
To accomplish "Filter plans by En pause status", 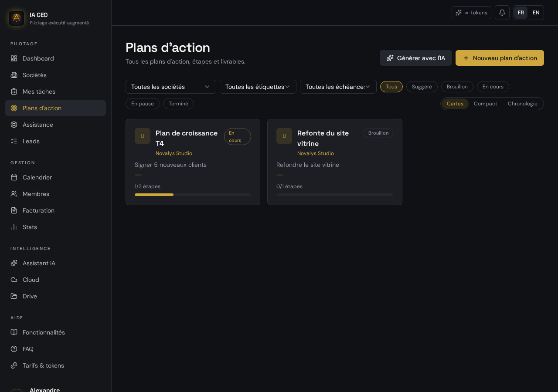I will [143, 104].
